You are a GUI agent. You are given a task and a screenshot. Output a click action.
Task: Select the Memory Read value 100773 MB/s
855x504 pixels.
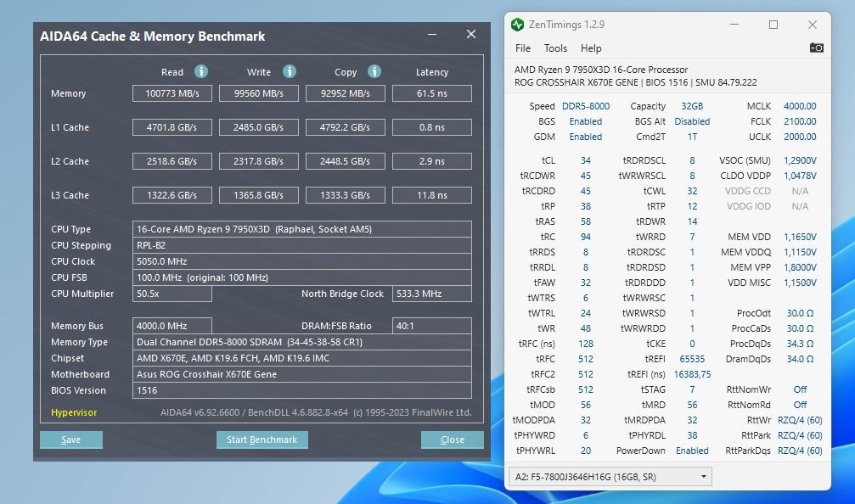pyautogui.click(x=172, y=93)
